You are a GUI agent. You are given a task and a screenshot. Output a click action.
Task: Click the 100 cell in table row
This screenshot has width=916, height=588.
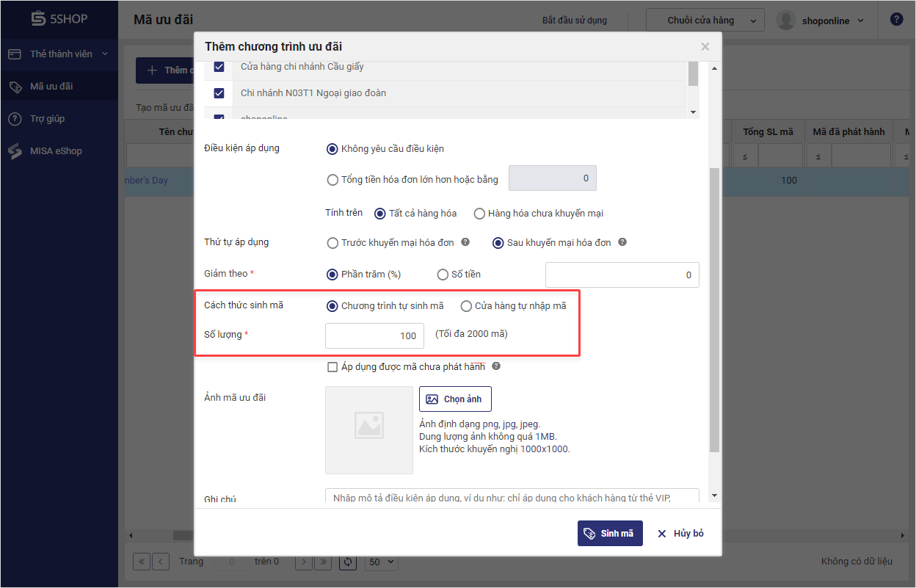click(x=768, y=181)
